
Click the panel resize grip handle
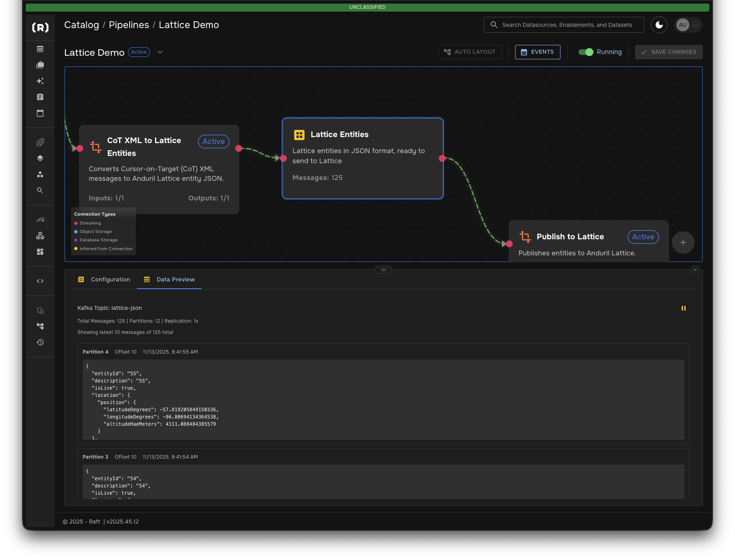(x=384, y=270)
